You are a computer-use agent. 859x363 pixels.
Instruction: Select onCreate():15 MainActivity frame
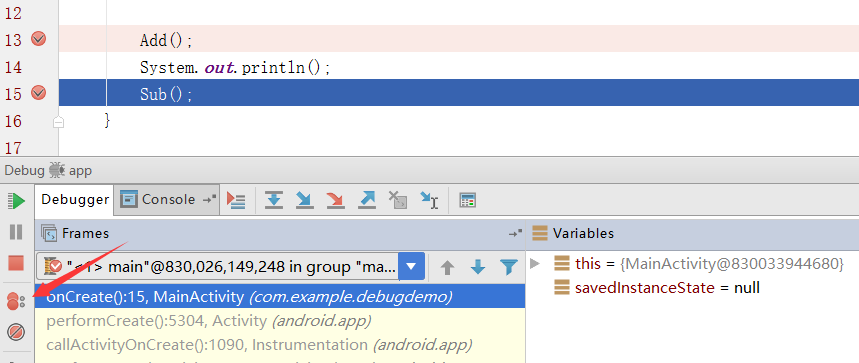pyautogui.click(x=279, y=297)
